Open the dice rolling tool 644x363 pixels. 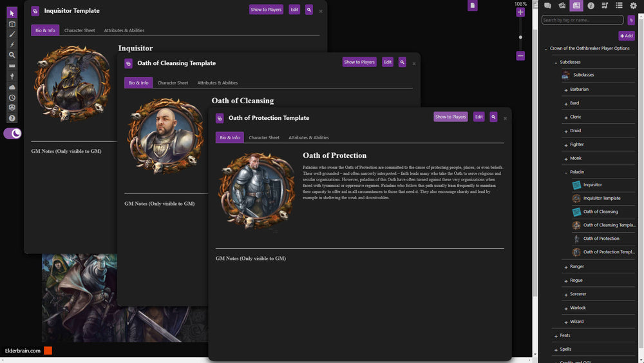(12, 108)
